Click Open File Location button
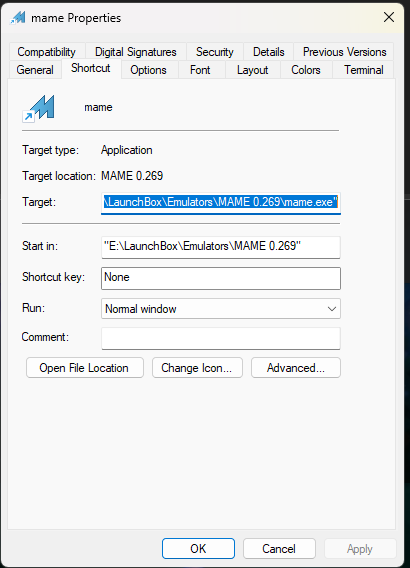Viewport: 410px width, 568px height. pos(85,368)
